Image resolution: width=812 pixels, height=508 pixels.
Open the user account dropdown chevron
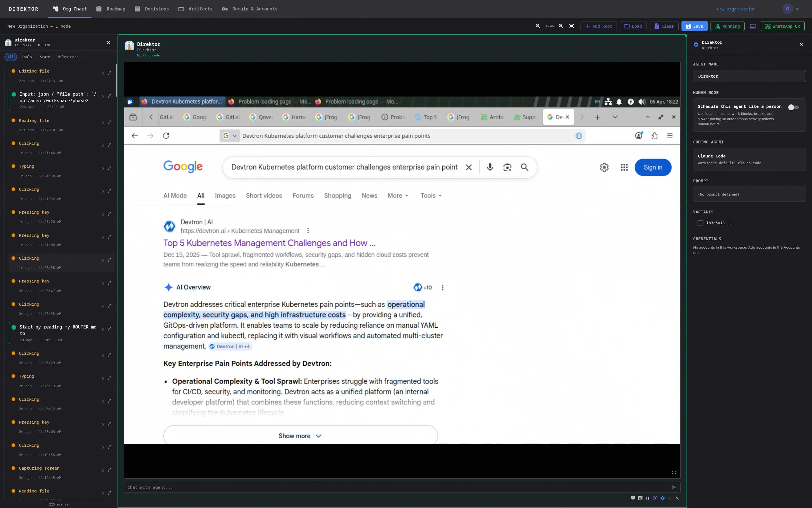[x=797, y=9]
